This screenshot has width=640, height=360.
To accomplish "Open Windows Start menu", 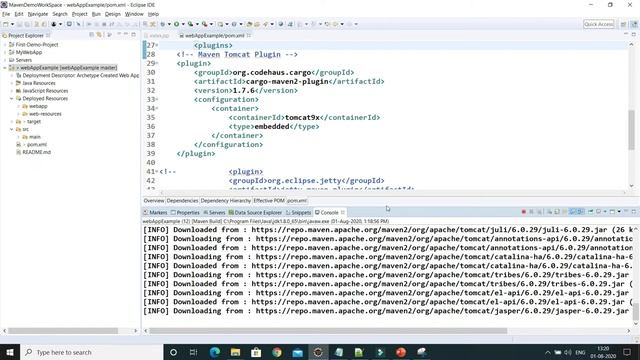I will [10, 352].
